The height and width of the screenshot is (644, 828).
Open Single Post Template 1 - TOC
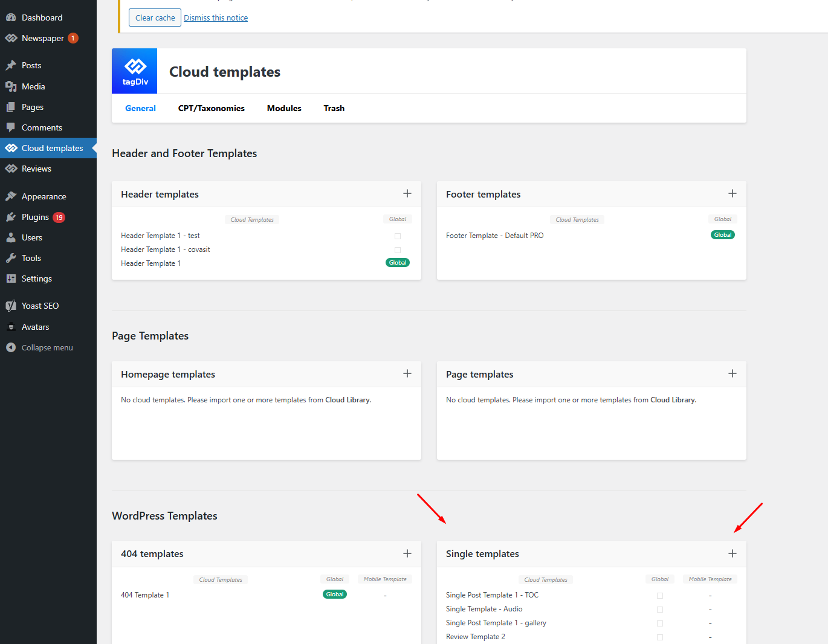[492, 595]
